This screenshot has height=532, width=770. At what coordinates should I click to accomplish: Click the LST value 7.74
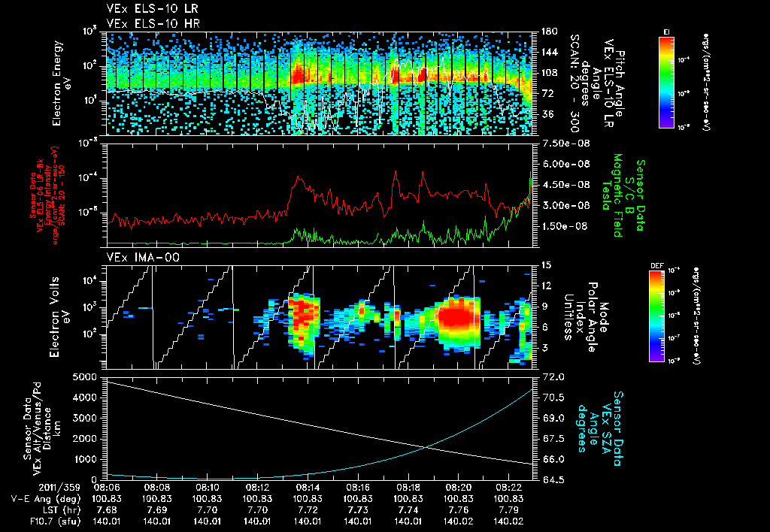click(408, 510)
